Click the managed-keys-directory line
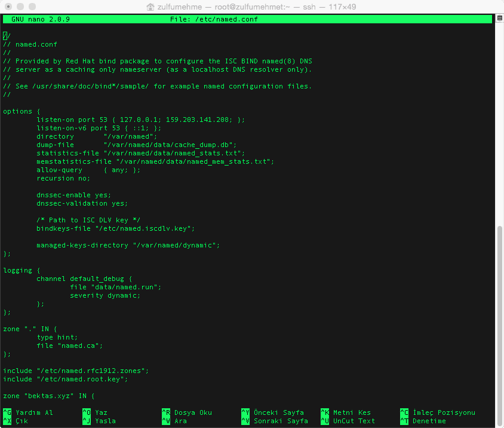 pyautogui.click(x=128, y=245)
